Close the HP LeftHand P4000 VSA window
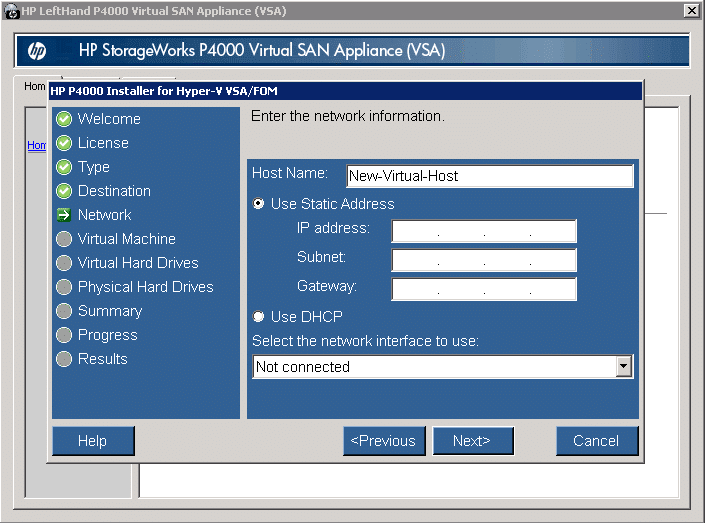 point(691,10)
